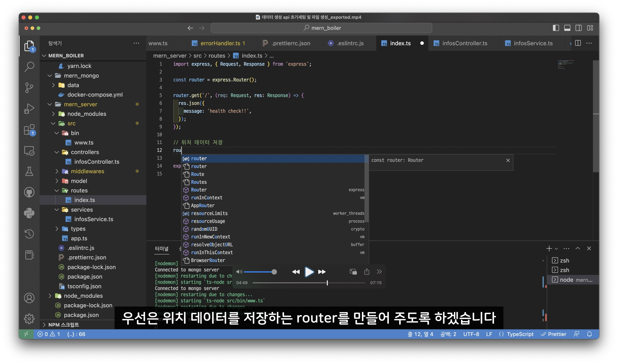Image resolution: width=618 pixels, height=364 pixels.
Task: Add a new terminal with plus icon
Action: [549, 248]
